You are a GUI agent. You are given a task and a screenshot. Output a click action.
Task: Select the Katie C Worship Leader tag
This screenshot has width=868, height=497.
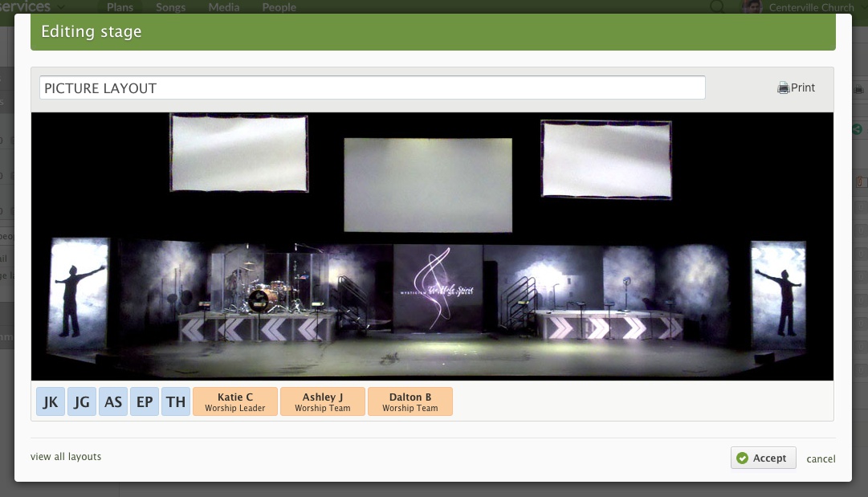point(234,401)
